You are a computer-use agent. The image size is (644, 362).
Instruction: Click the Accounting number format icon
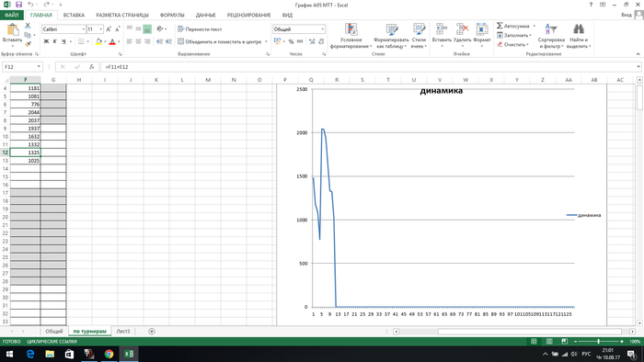point(278,41)
